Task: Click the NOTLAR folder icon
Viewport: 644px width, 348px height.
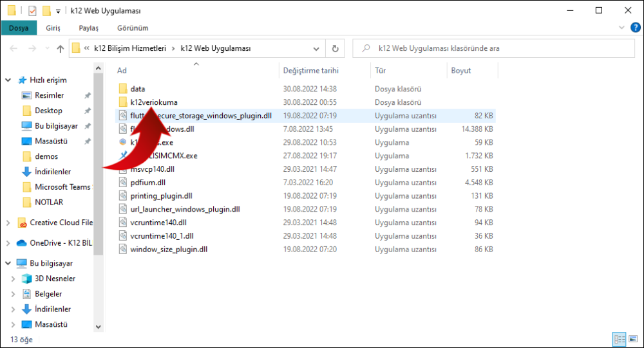Action: [x=26, y=203]
